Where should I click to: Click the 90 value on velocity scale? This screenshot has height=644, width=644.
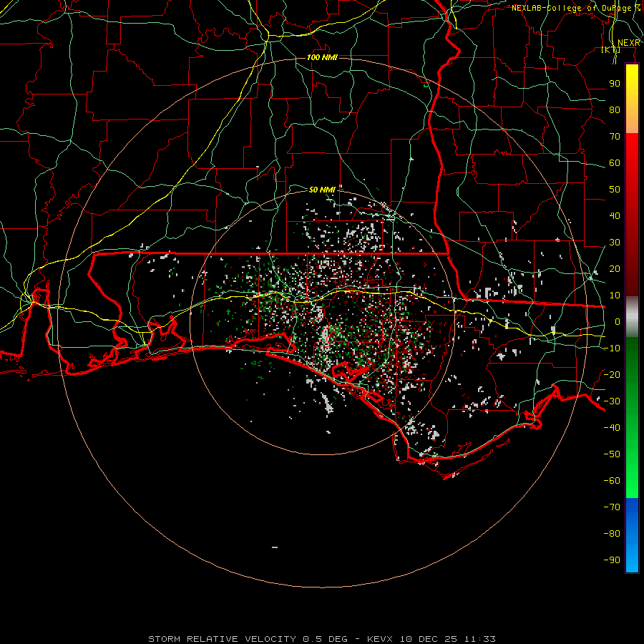pyautogui.click(x=615, y=84)
